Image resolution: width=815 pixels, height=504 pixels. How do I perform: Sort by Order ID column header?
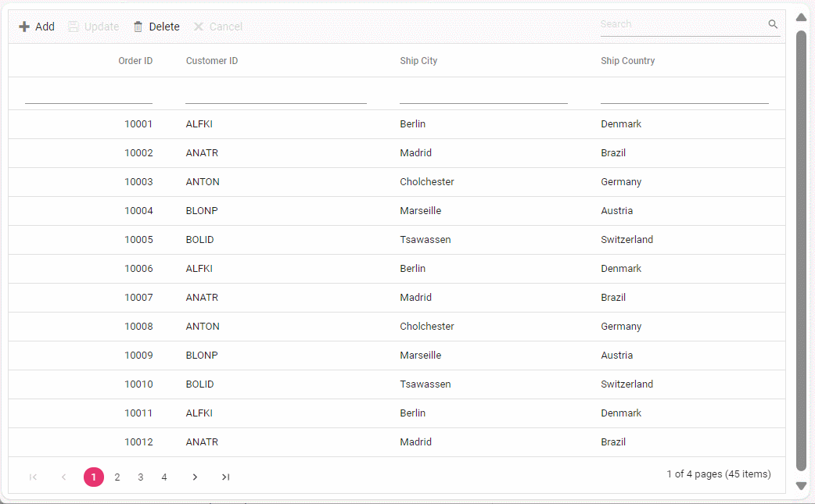click(135, 61)
